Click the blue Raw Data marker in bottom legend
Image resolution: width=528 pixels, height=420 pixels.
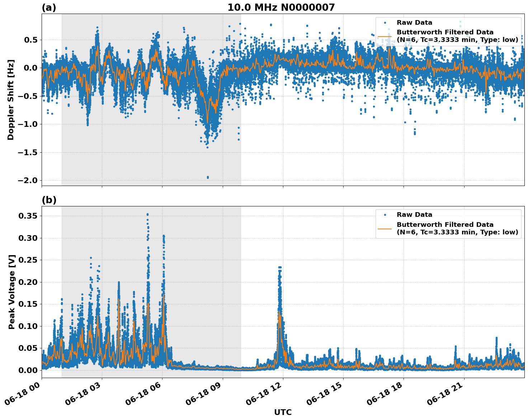(385, 215)
